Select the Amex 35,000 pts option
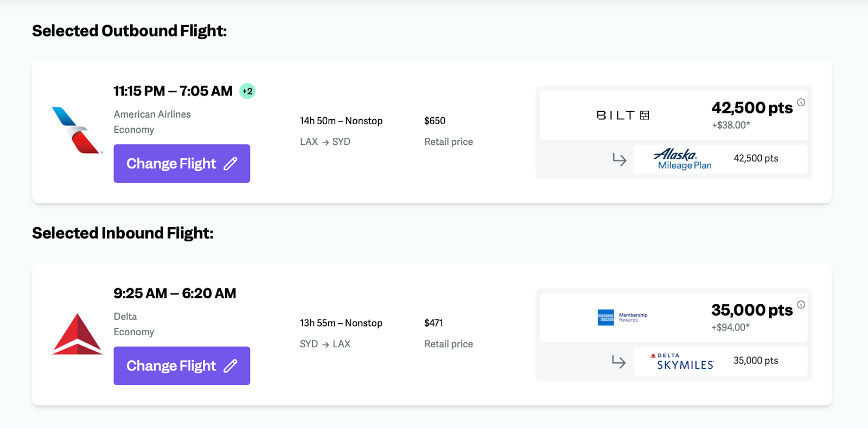Image resolution: width=868 pixels, height=428 pixels. tap(752, 310)
